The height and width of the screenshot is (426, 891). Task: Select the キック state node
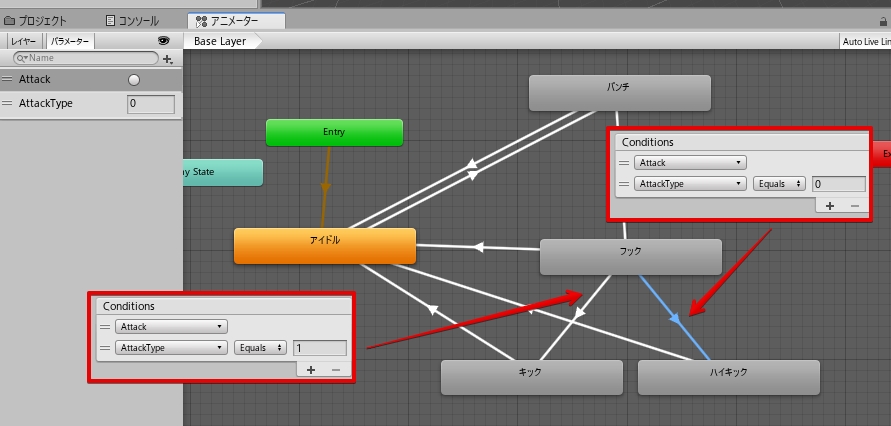point(532,377)
